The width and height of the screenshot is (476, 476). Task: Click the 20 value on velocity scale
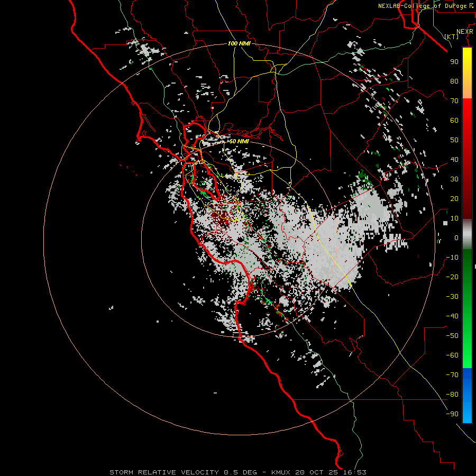coord(454,198)
